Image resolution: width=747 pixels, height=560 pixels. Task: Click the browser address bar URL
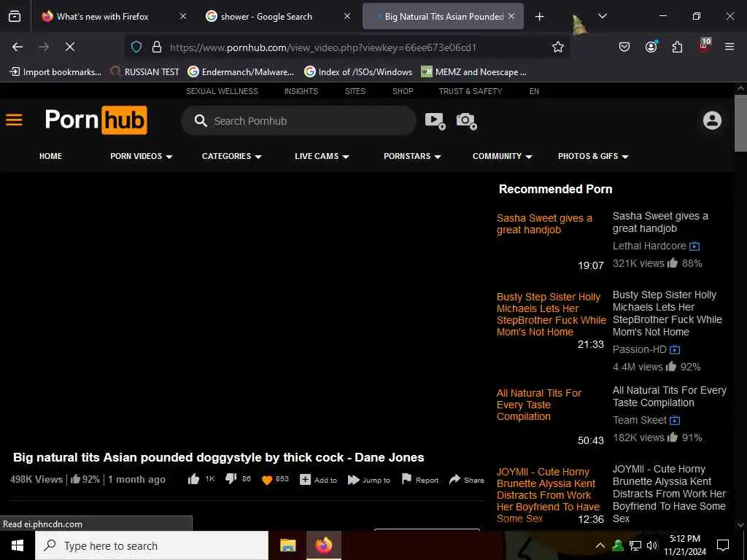[x=323, y=47]
